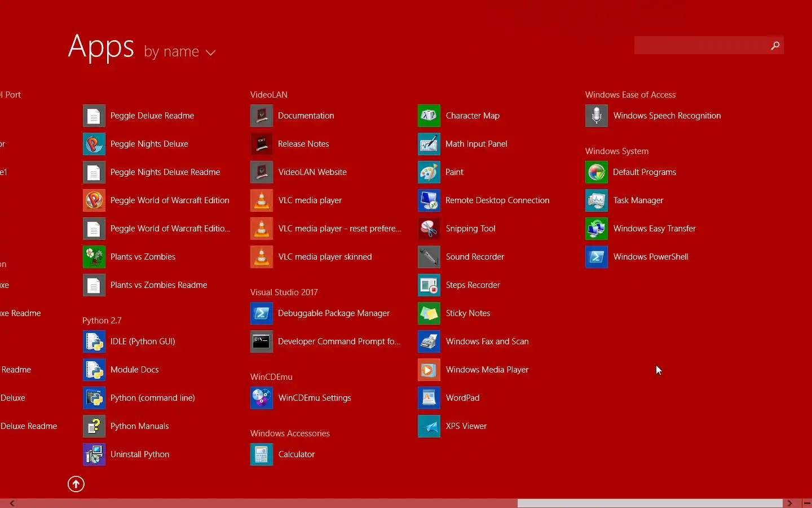Open Debuggable Package Manager icon
812x508 pixels.
[x=262, y=313]
